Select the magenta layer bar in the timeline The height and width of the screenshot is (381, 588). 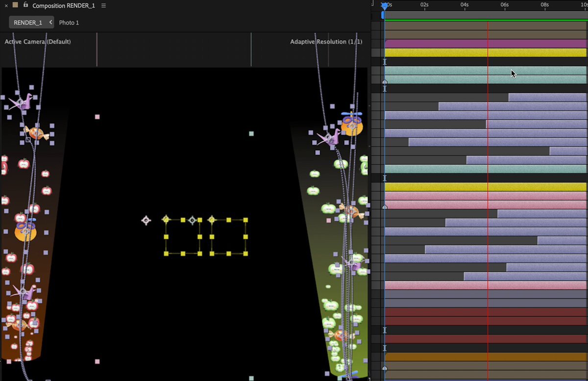pyautogui.click(x=486, y=44)
